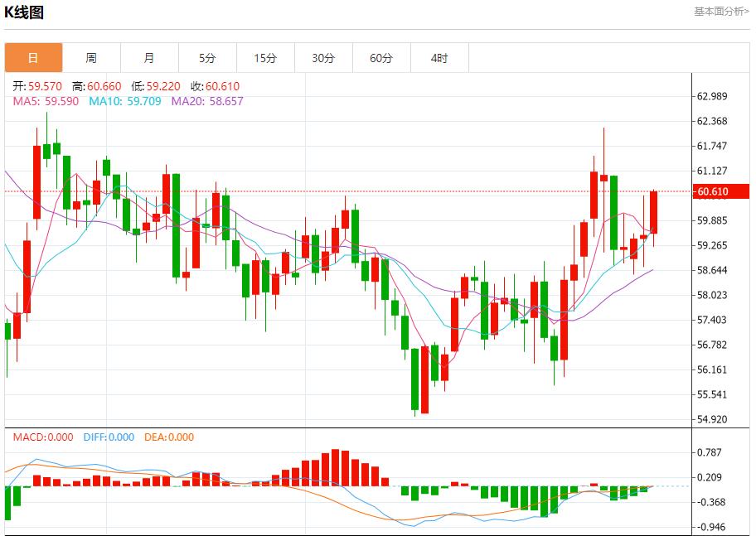The image size is (756, 536).
Task: Click the K线图 chart title
Action: tap(24, 12)
